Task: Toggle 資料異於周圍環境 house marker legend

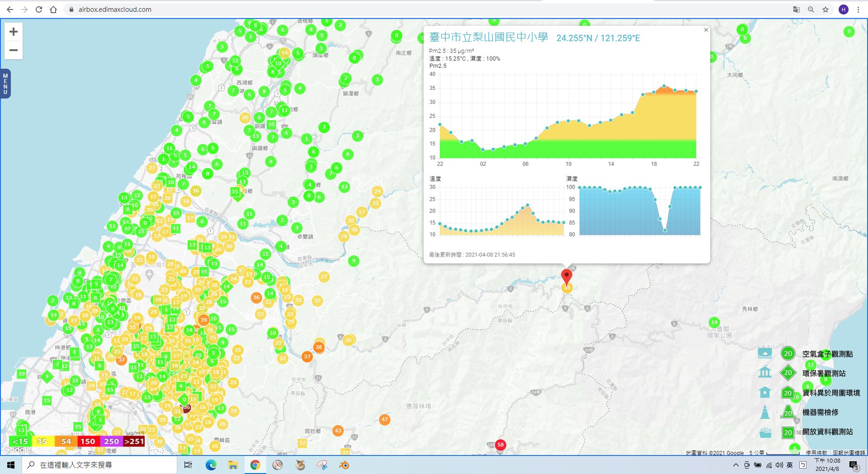Action: [x=788, y=392]
